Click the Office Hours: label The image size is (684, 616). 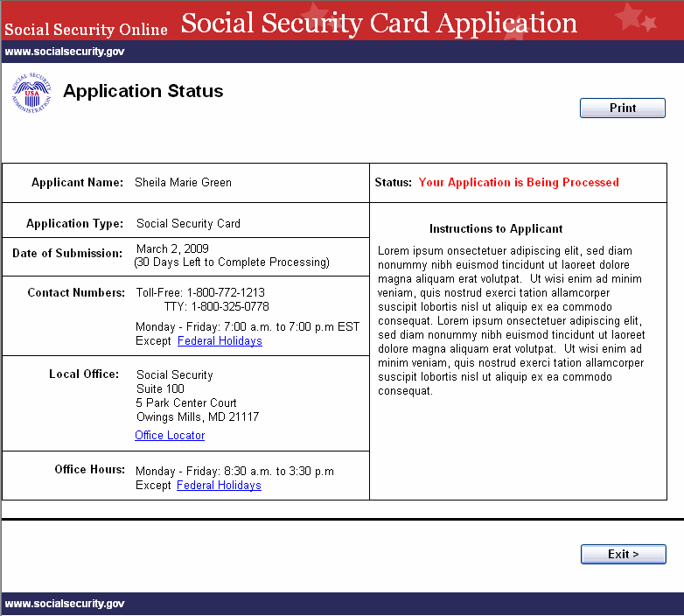(x=89, y=469)
